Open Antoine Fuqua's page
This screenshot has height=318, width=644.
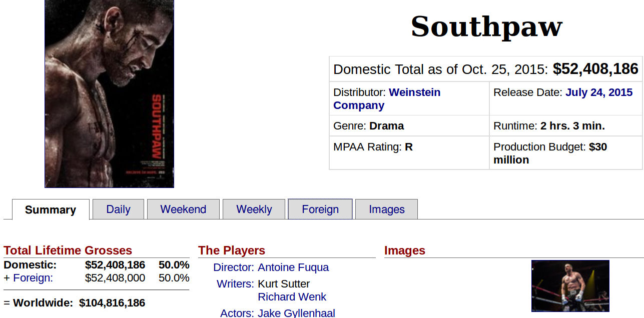pyautogui.click(x=293, y=267)
